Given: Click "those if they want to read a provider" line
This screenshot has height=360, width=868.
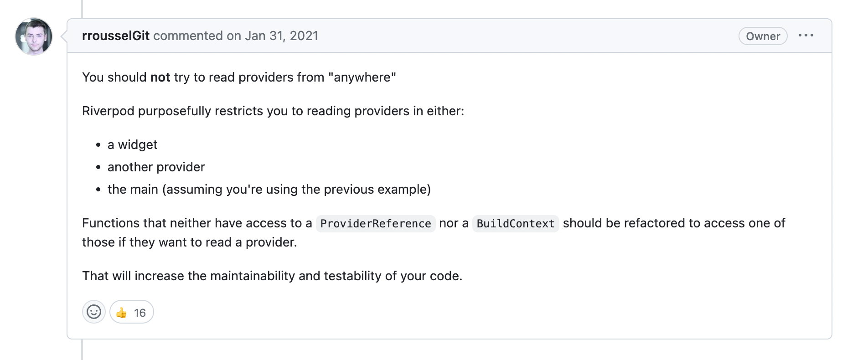Looking at the screenshot, I should (189, 242).
